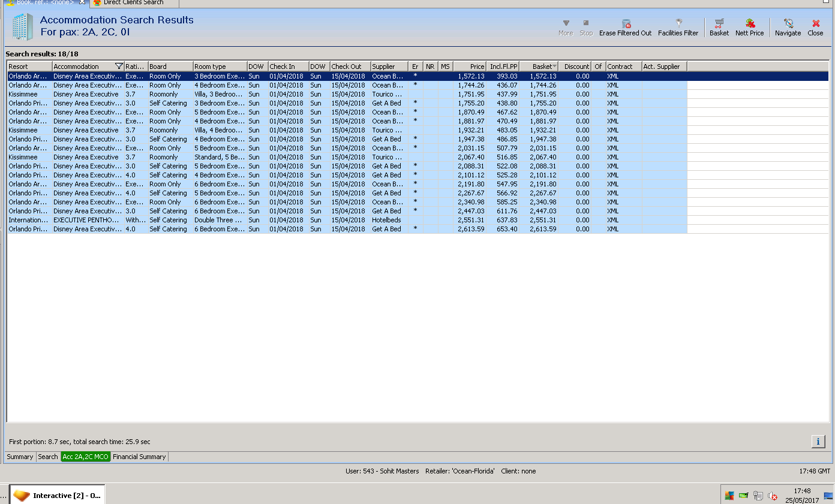
Task: Open the Interactive [2] taskbar application
Action: [58, 496]
